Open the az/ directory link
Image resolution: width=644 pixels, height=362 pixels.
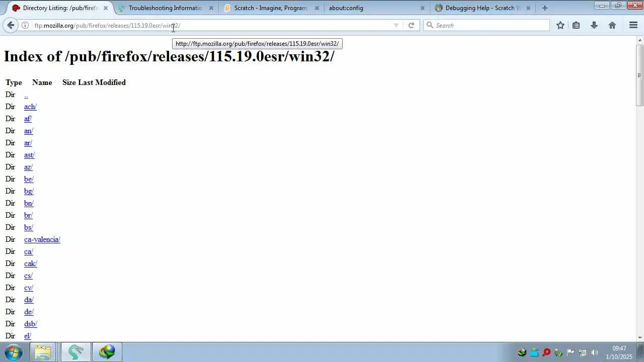coord(28,167)
